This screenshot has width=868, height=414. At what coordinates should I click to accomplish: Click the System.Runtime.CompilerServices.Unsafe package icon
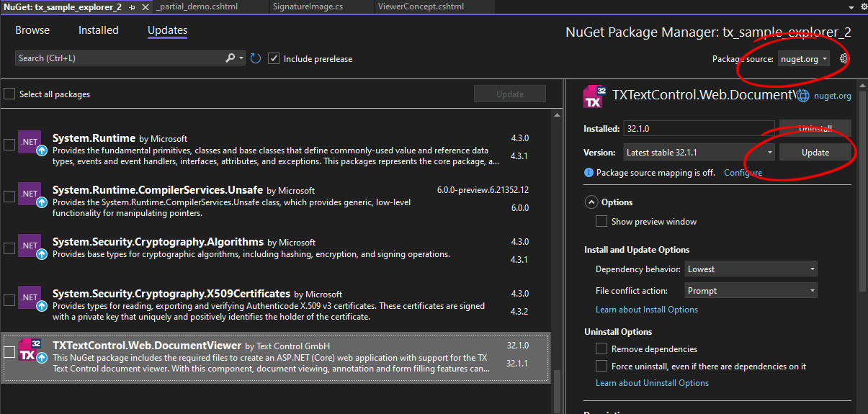click(x=31, y=196)
